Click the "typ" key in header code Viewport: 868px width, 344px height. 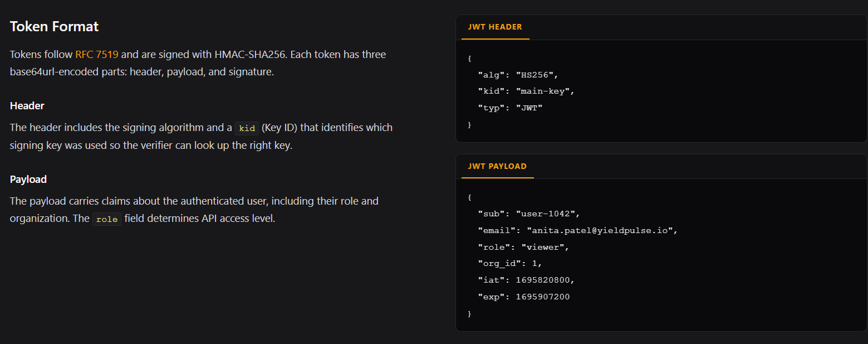coord(491,108)
